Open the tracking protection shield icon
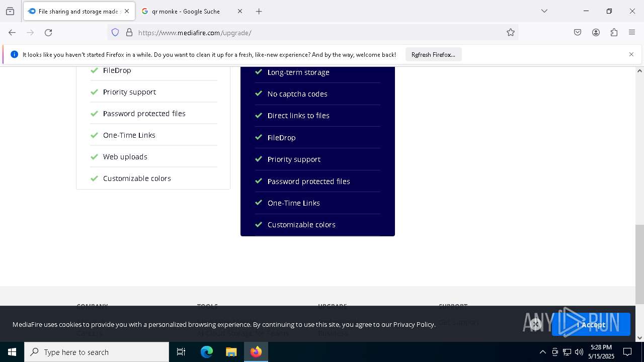 tap(115, 33)
